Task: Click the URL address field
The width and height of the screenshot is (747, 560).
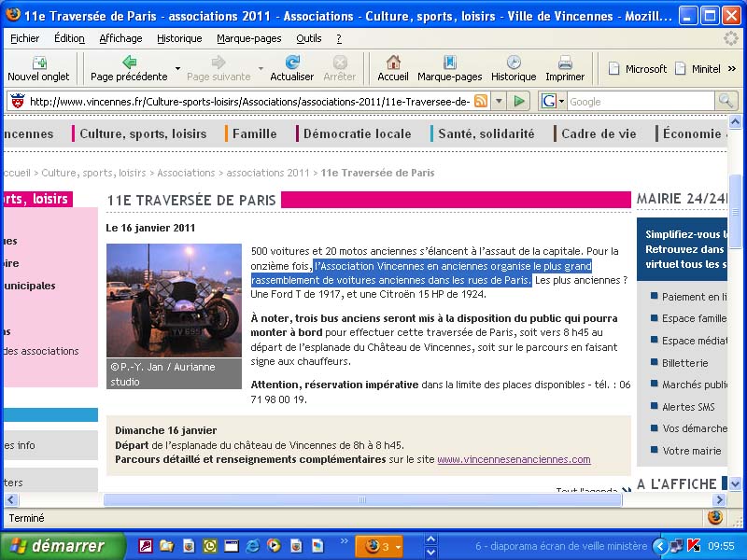Action: [250, 102]
